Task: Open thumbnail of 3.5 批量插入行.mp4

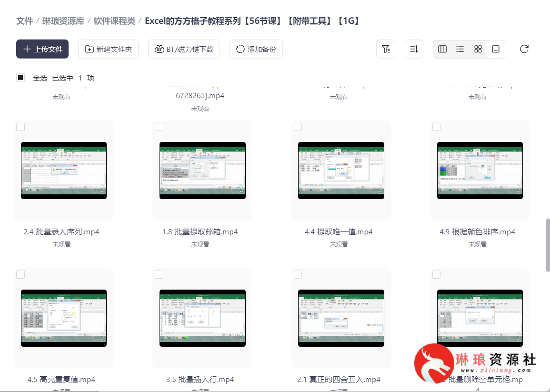Action: [202, 318]
